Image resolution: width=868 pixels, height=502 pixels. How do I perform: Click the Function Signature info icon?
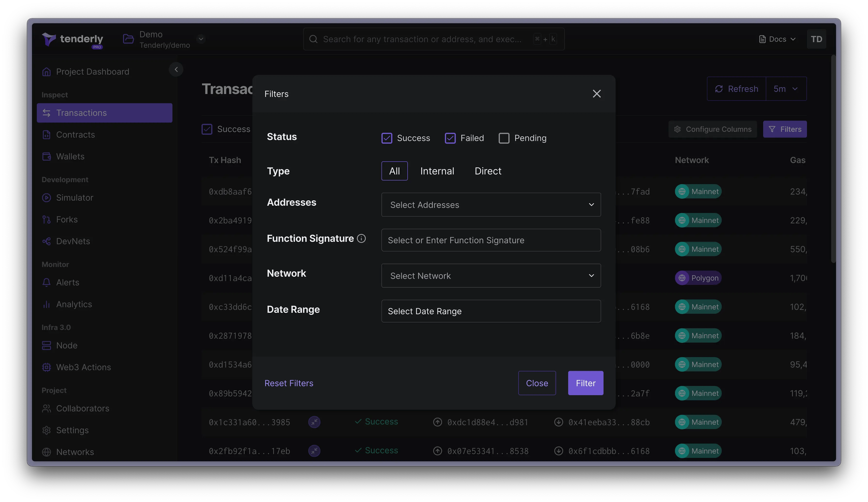tap(361, 238)
